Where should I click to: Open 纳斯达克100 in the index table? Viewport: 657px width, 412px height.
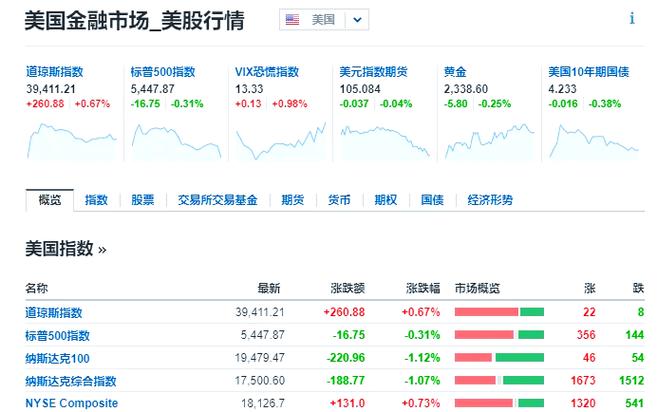[57, 359]
